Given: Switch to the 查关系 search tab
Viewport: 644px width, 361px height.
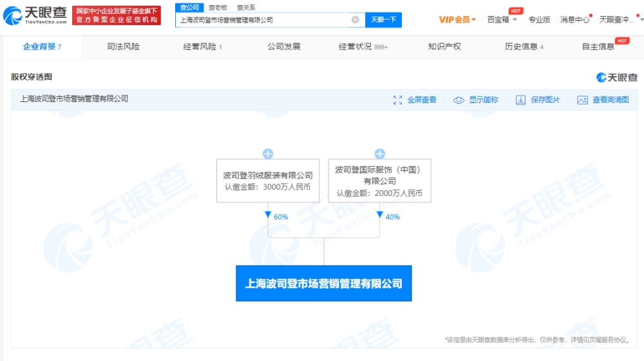Looking at the screenshot, I should pos(246,7).
